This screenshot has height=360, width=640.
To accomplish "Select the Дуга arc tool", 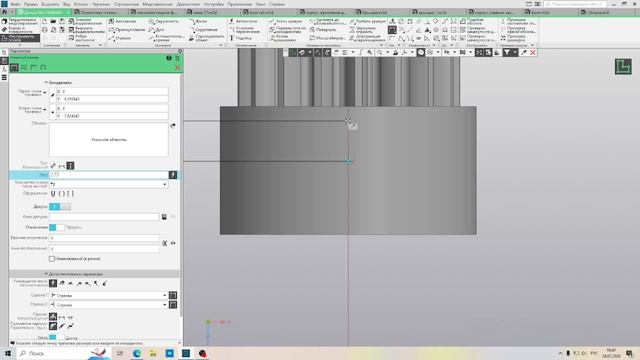I will (156, 30).
